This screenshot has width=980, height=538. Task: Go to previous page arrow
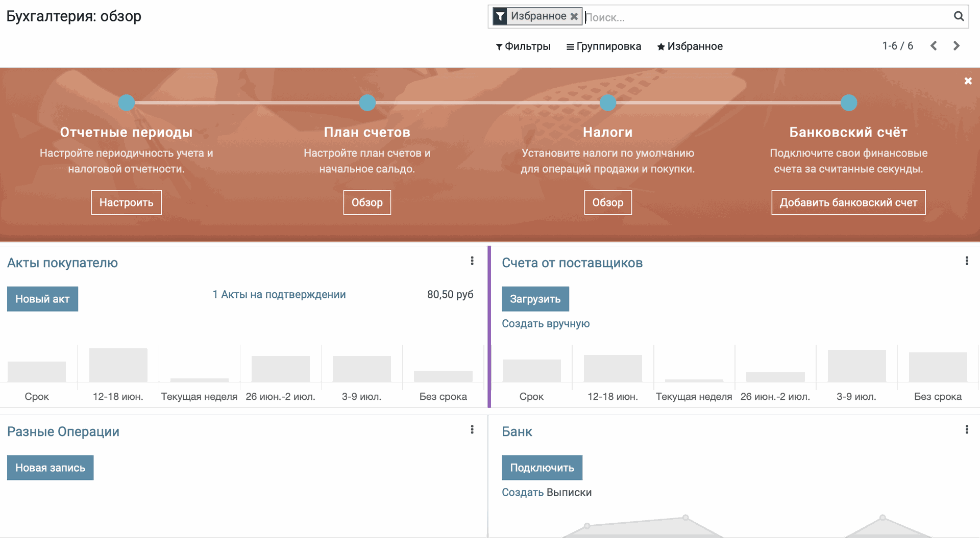pos(934,46)
